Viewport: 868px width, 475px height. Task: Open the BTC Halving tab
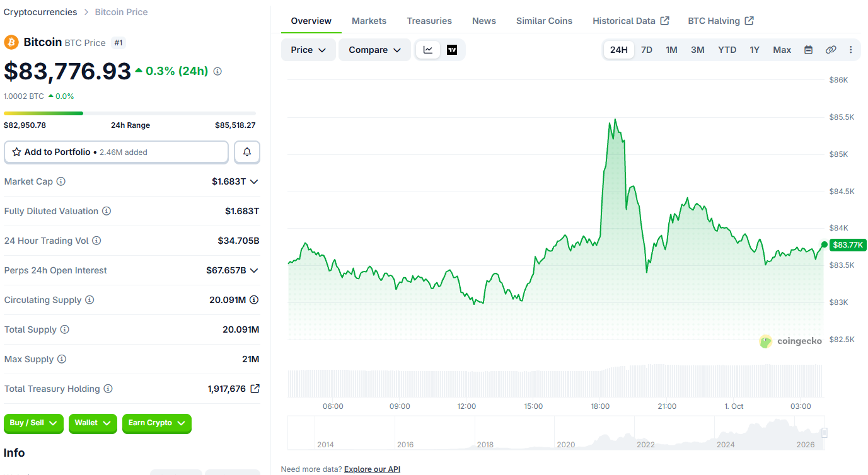(721, 21)
